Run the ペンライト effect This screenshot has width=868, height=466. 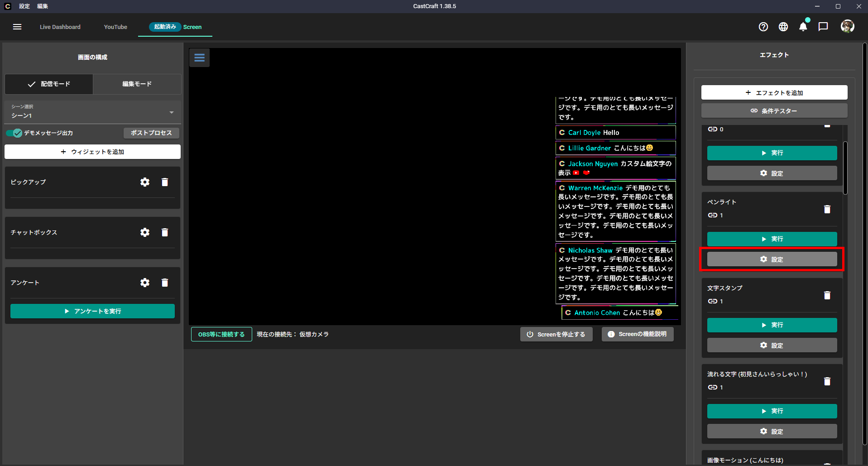point(772,239)
